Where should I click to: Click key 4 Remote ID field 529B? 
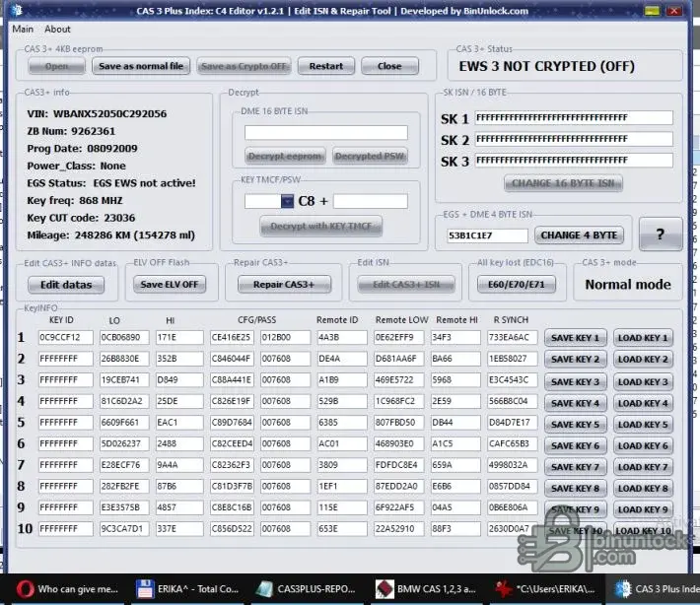[x=342, y=401]
